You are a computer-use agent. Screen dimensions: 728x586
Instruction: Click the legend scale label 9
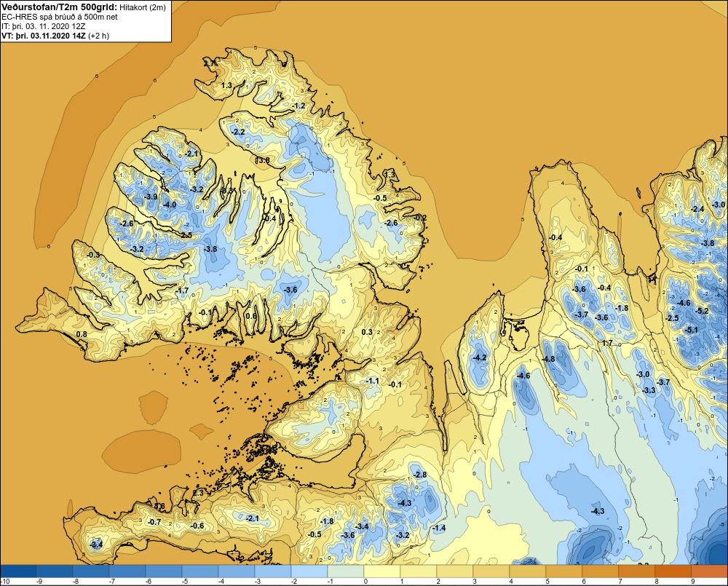click(x=693, y=582)
